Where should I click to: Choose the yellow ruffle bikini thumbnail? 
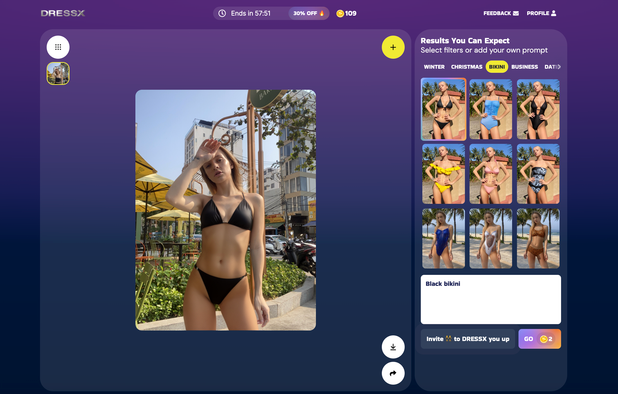click(x=443, y=174)
